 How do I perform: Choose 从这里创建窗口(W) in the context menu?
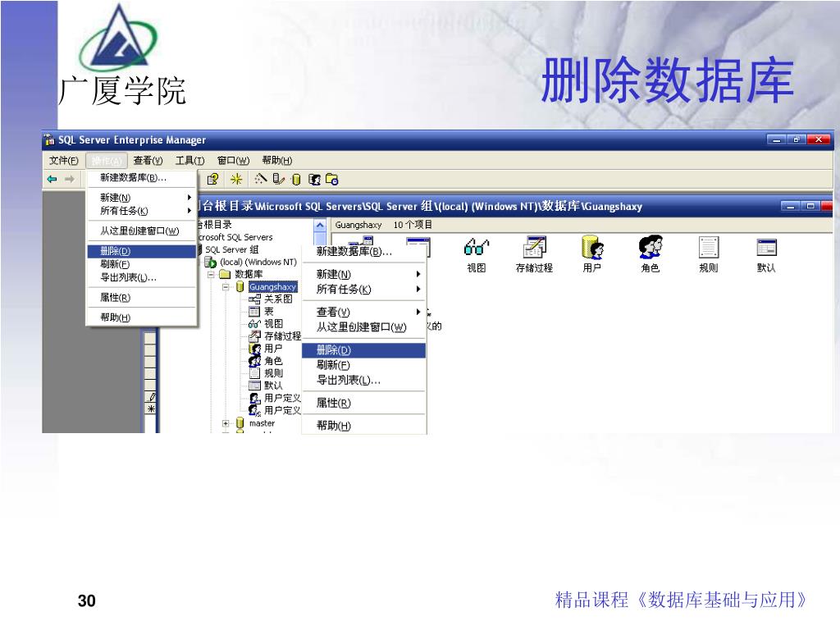pyautogui.click(x=363, y=326)
